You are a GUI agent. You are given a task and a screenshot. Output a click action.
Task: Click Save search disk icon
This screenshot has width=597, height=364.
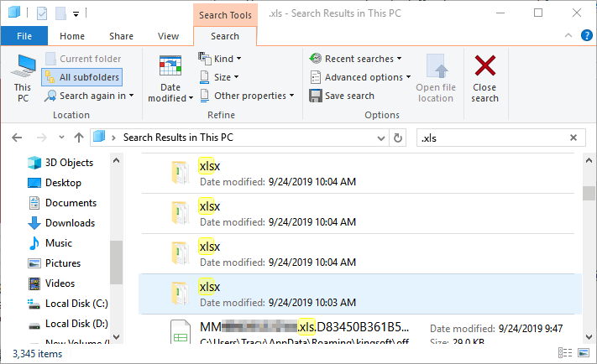click(342, 96)
